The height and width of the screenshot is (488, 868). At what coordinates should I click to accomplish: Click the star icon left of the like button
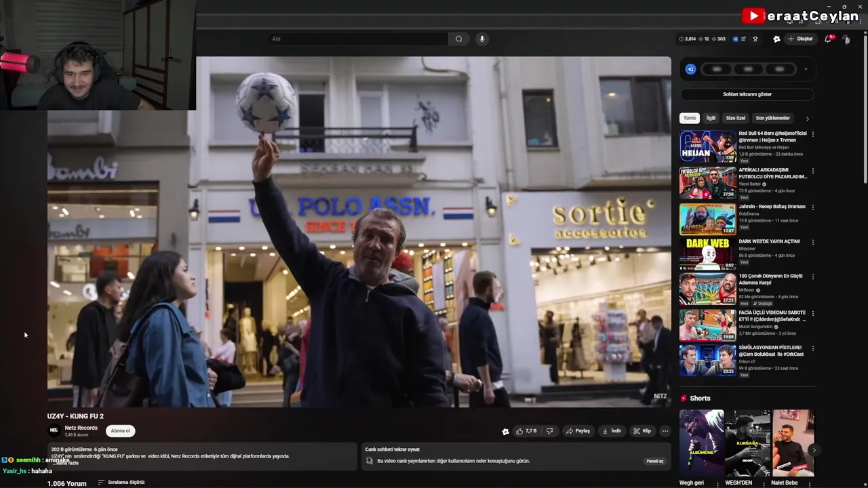505,431
